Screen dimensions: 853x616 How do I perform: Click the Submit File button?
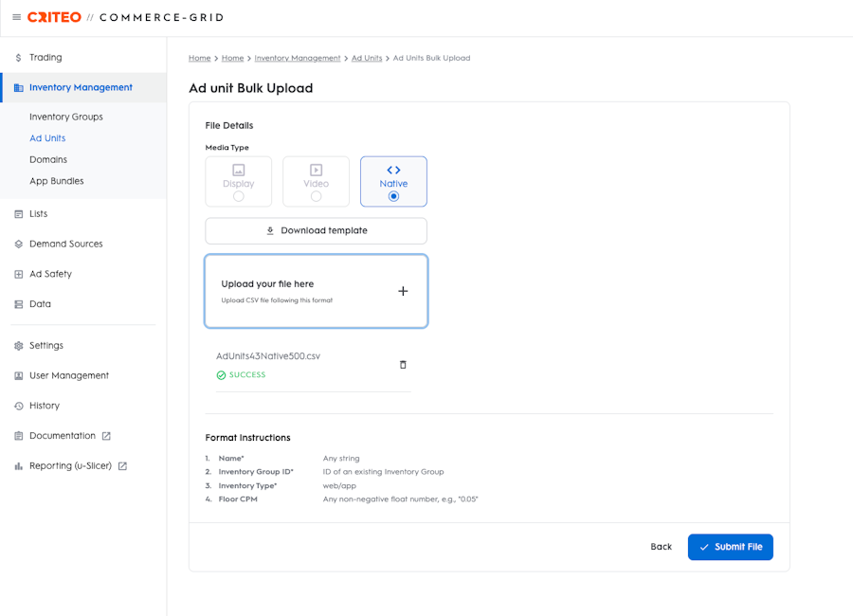coord(730,547)
